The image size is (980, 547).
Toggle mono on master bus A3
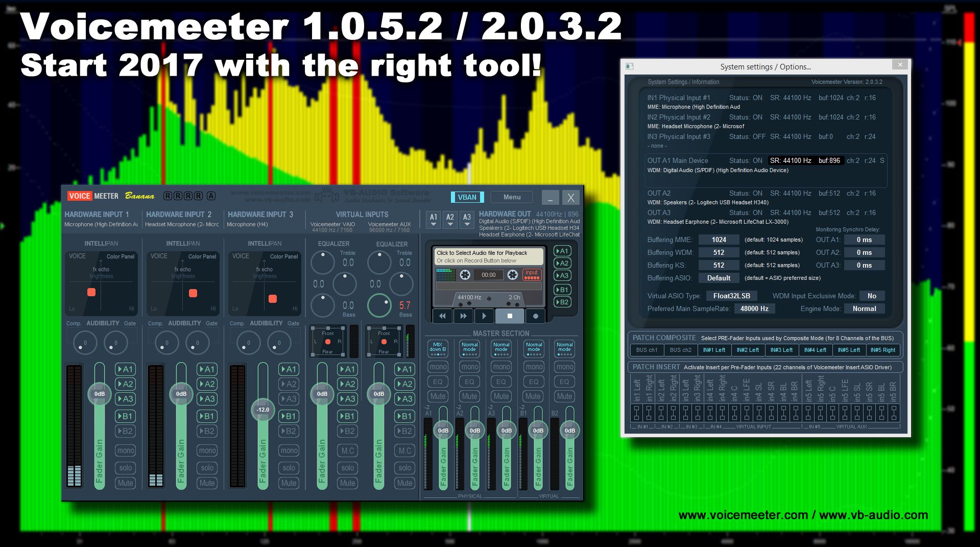click(x=501, y=367)
